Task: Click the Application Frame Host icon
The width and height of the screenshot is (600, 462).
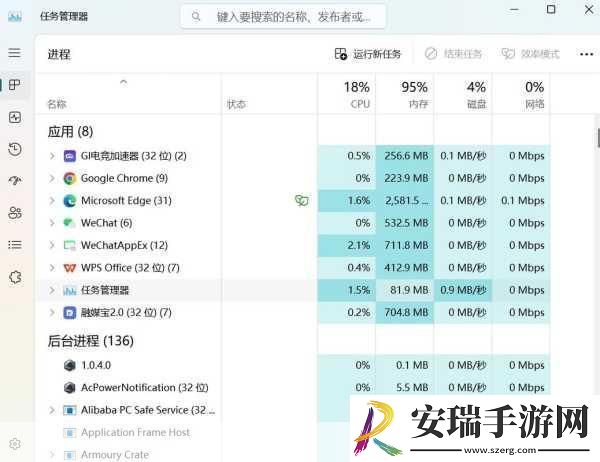Action: point(70,433)
